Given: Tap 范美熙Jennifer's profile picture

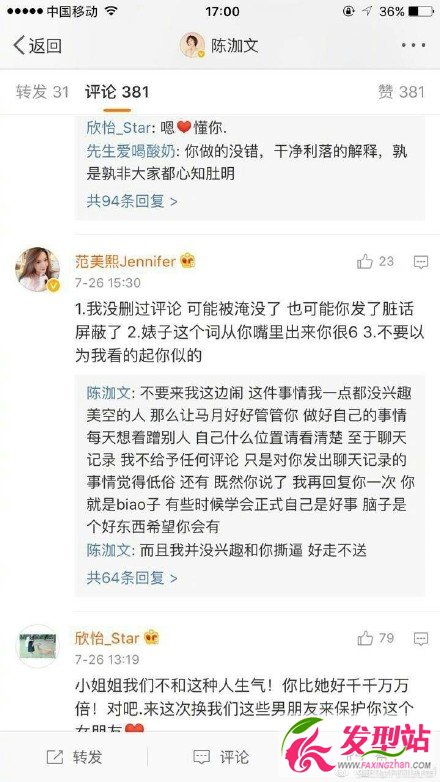Looking at the screenshot, I should point(37,269).
